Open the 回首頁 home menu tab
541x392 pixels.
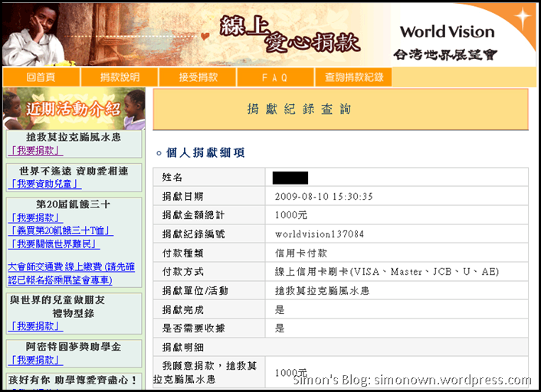tap(41, 77)
